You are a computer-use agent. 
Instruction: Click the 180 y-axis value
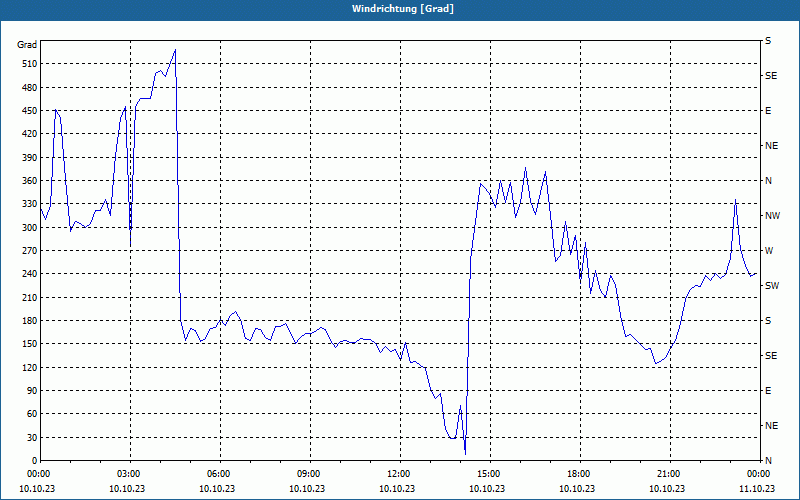click(30, 321)
